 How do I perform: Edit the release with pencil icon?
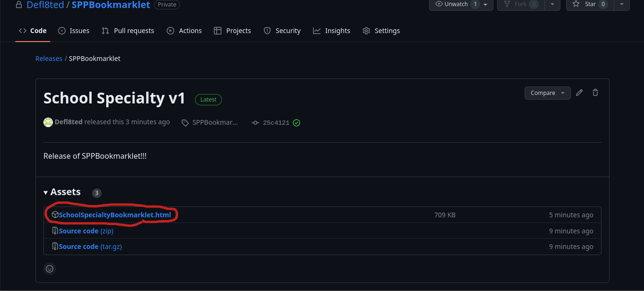click(x=579, y=93)
